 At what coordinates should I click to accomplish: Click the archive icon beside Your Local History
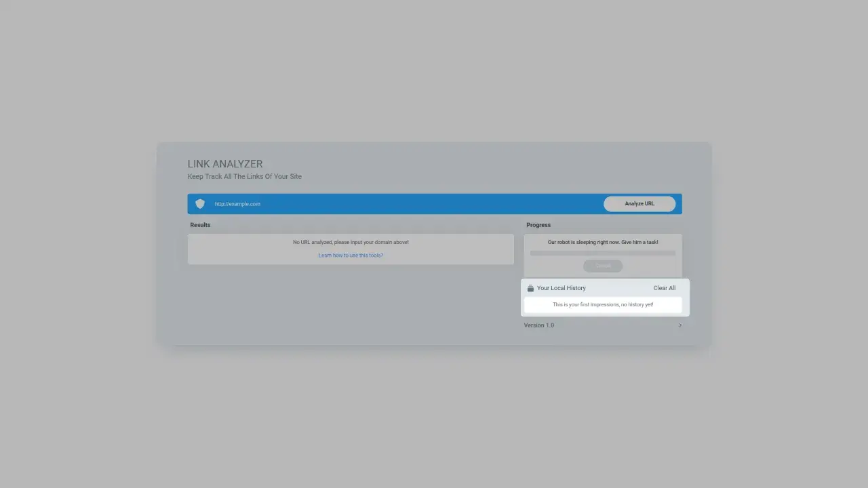click(x=531, y=287)
